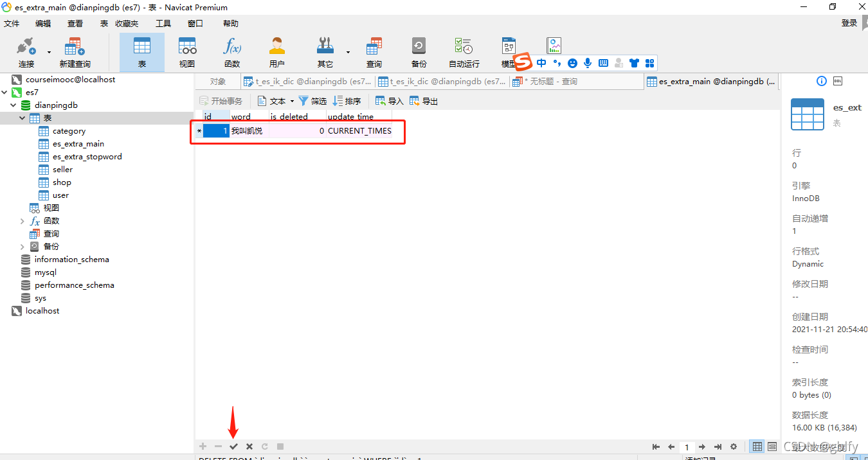Select the performance_schema database

74,285
